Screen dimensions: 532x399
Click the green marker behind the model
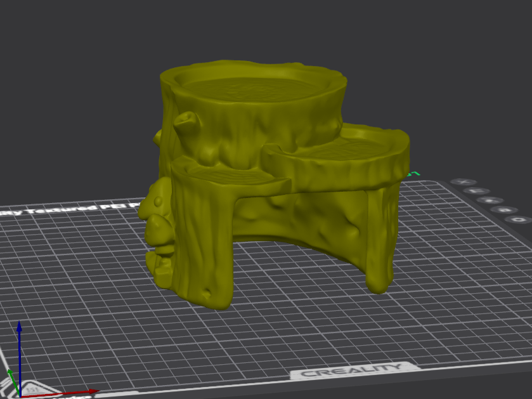click(415, 174)
